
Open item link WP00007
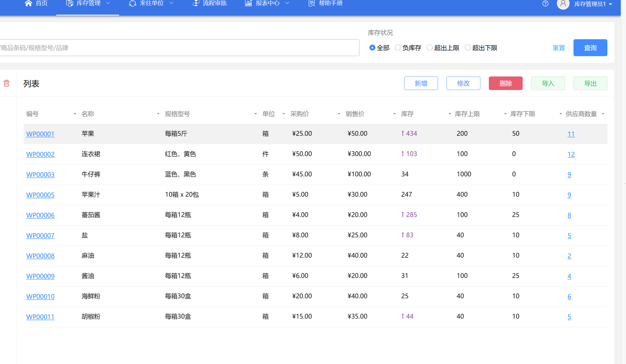[x=40, y=235]
